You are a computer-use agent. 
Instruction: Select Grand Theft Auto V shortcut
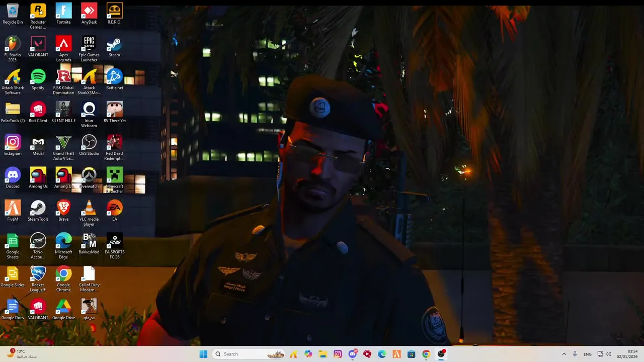(63, 148)
